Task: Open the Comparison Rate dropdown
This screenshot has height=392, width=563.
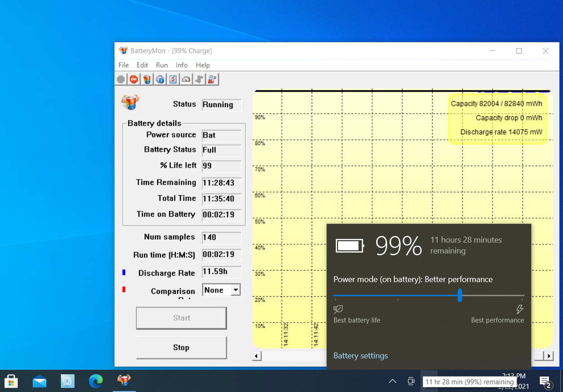Action: (x=235, y=290)
